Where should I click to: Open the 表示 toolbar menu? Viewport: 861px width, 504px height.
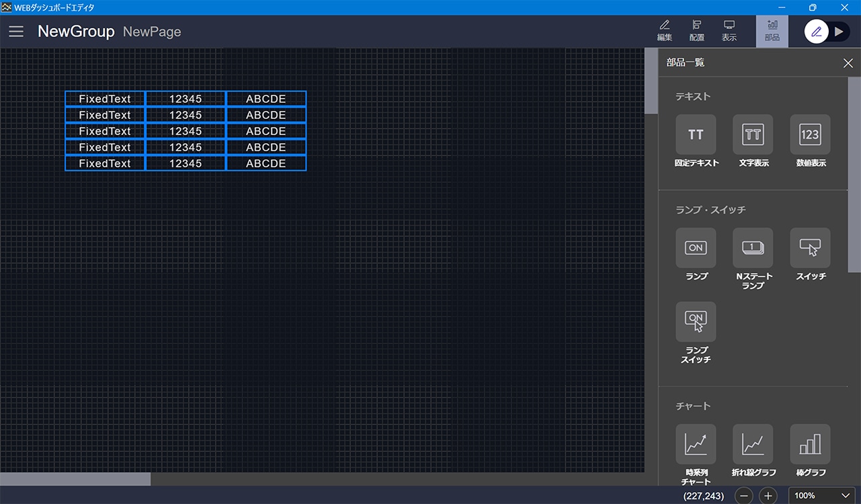729,31
